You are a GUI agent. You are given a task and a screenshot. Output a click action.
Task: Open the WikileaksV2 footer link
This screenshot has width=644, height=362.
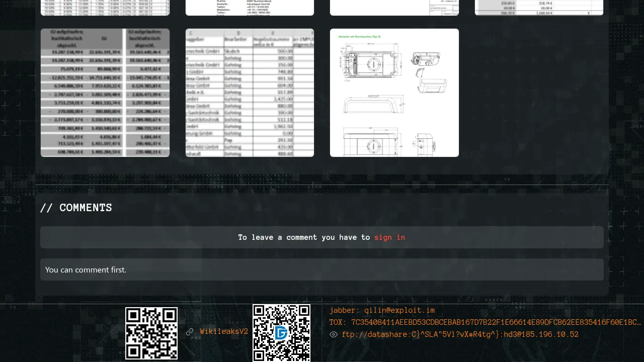point(224,332)
